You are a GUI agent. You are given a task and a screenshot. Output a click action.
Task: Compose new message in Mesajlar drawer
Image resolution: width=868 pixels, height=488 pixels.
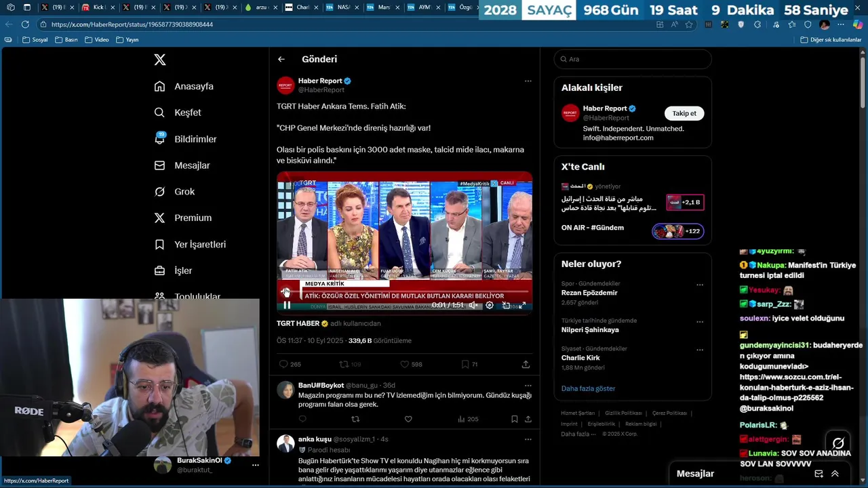click(818, 474)
